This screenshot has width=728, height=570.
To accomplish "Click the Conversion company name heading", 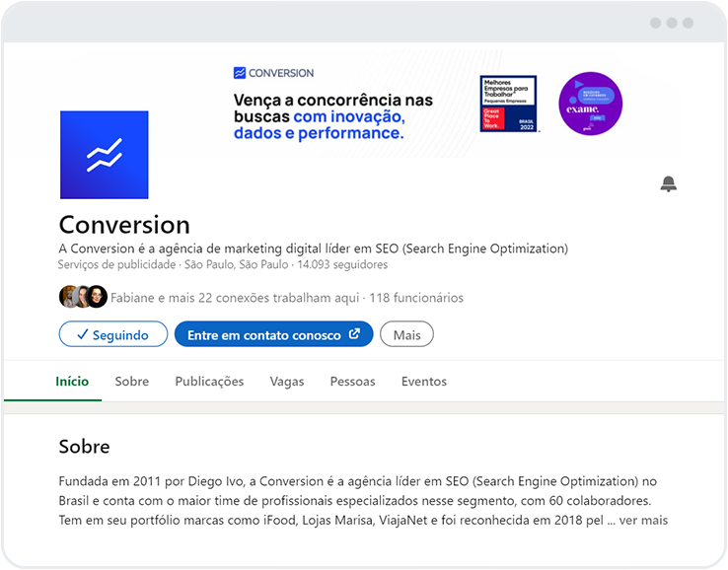I will tap(124, 225).
